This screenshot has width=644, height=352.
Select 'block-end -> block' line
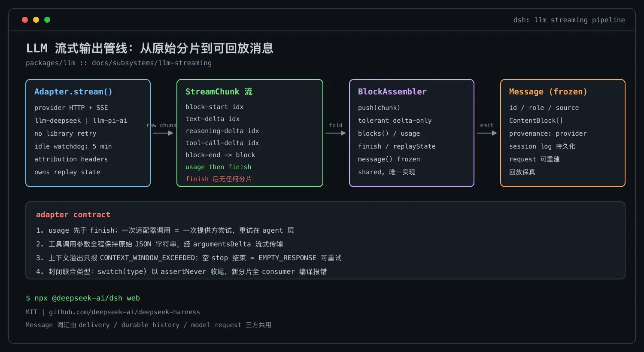pyautogui.click(x=220, y=155)
